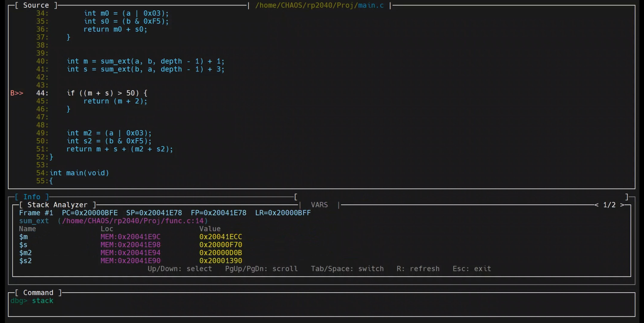Click the R: refresh hint
The height and width of the screenshot is (323, 644).
click(418, 269)
